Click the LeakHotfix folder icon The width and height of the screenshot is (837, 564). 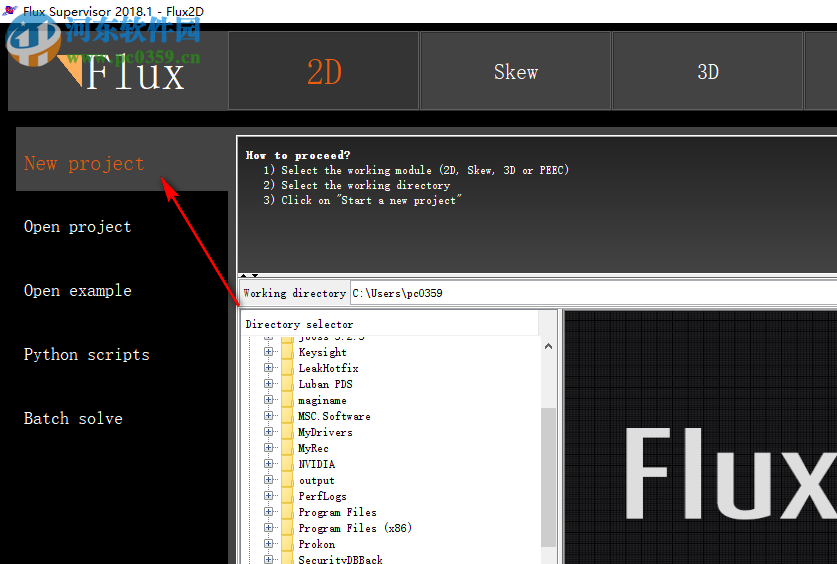pos(288,368)
